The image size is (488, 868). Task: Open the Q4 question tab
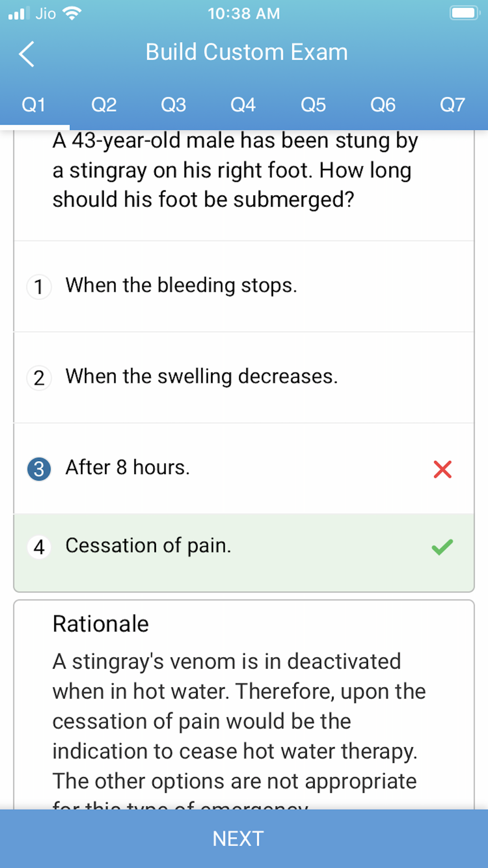point(243,105)
